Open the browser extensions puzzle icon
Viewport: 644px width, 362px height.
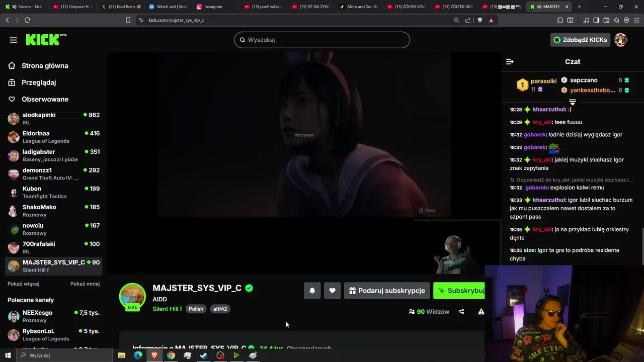(x=560, y=20)
